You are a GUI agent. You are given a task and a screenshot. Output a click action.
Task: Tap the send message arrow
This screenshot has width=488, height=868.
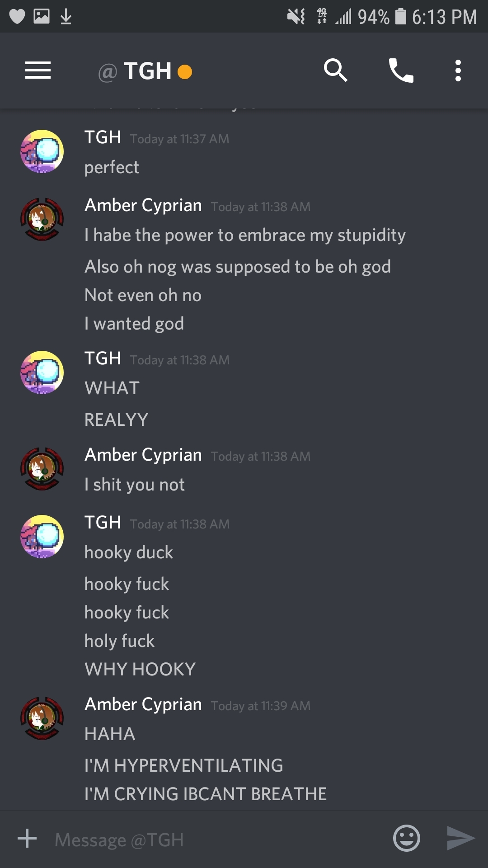[x=461, y=838]
